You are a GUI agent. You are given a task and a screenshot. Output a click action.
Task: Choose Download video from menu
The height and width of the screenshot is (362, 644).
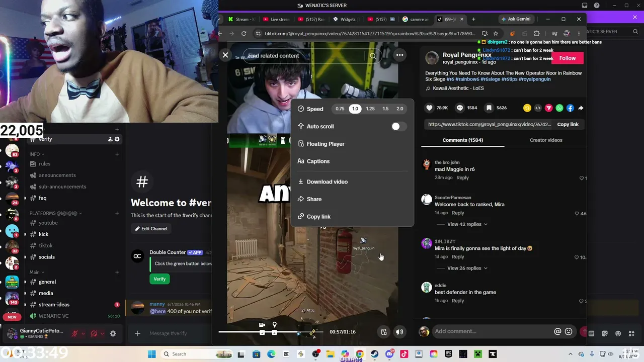[352, 182]
